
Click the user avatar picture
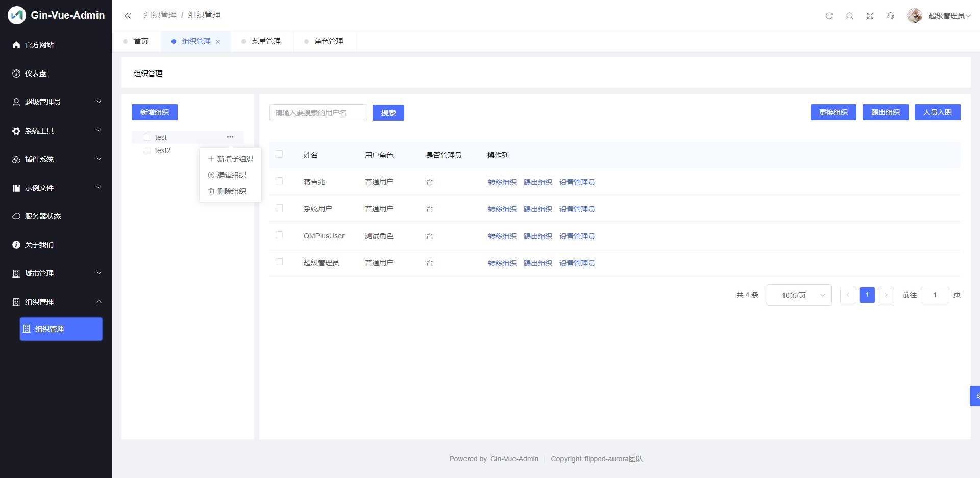click(915, 16)
